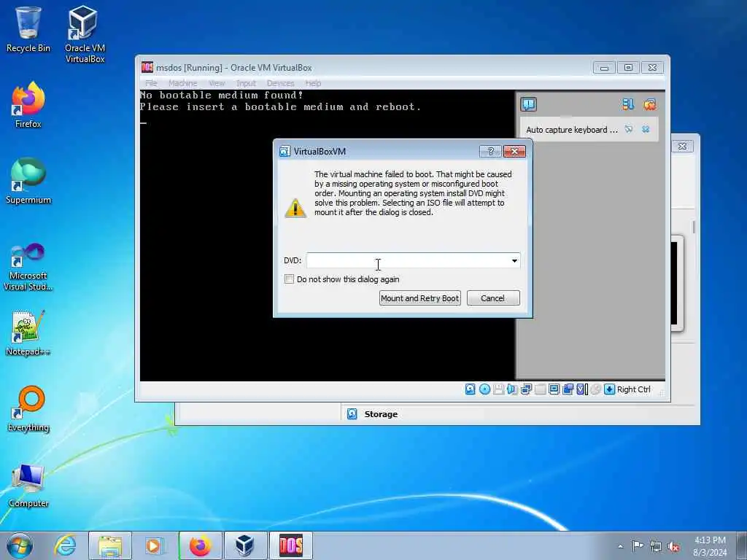Click the greyed mouse integration indicator
747x560 pixels.
pyautogui.click(x=595, y=389)
